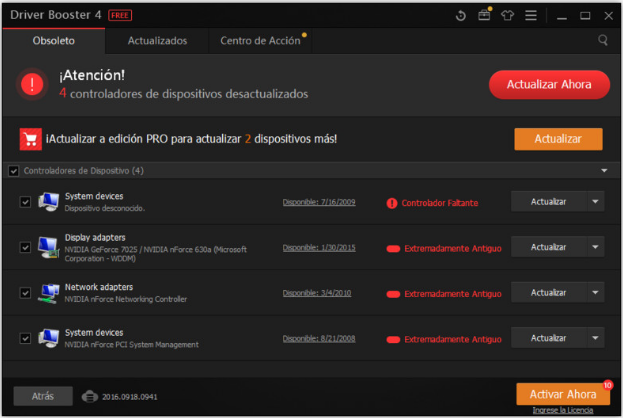Click the search magnifier icon
Screen dimensions: 623x418
click(603, 40)
